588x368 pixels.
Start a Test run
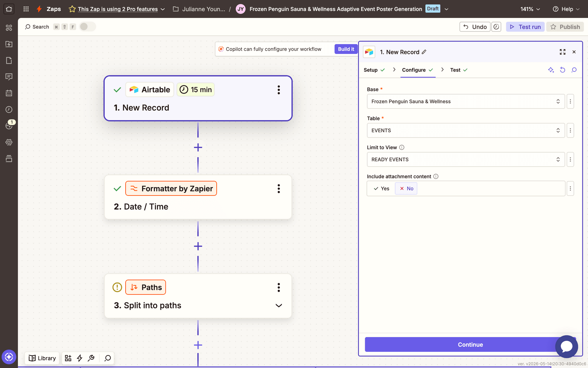tap(525, 27)
